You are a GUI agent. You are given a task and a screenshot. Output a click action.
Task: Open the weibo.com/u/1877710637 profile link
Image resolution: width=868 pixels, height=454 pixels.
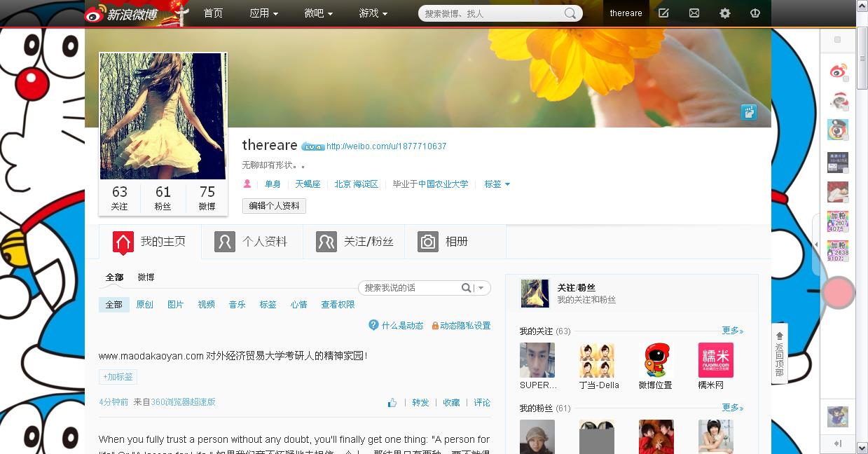click(x=386, y=146)
